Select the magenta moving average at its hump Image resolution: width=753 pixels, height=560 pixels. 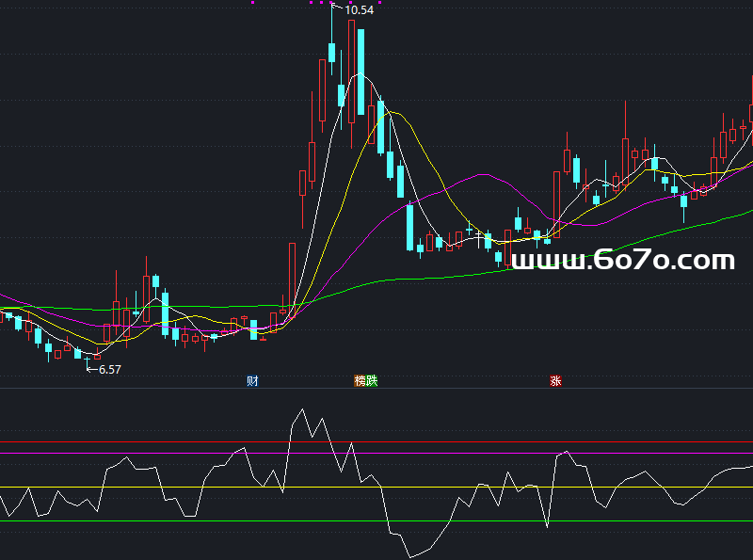click(x=482, y=176)
